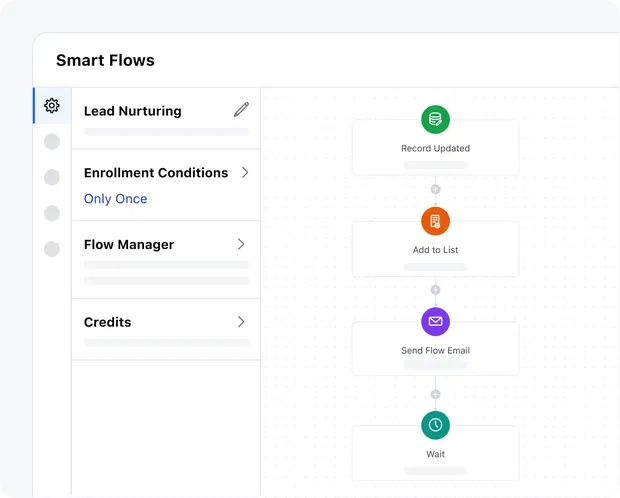Click the Only Once link
The height and width of the screenshot is (498, 620).
(x=115, y=199)
